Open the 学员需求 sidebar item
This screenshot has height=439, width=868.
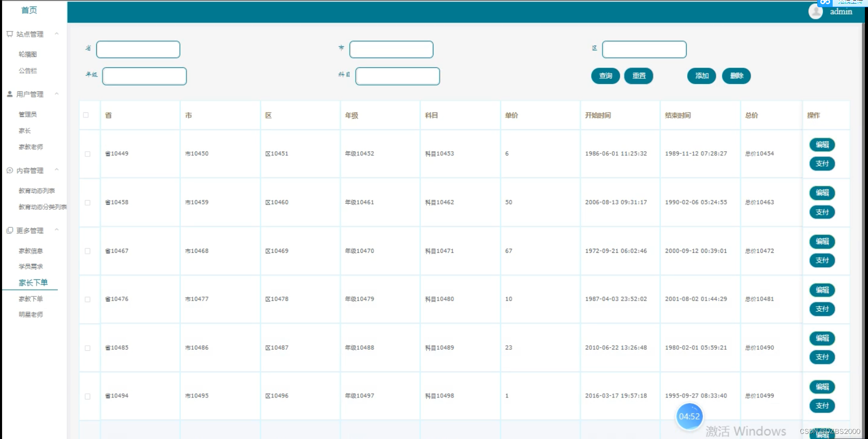31,267
